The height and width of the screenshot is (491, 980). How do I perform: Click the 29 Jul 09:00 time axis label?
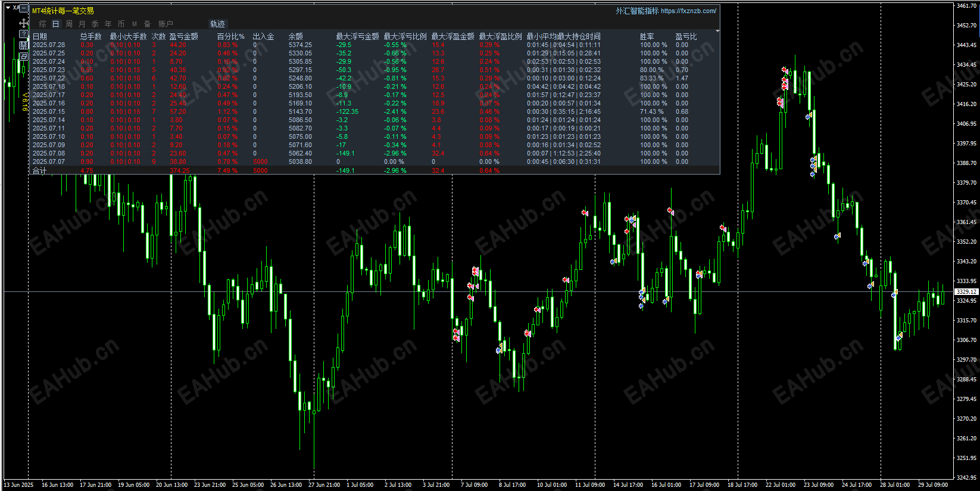(933, 484)
